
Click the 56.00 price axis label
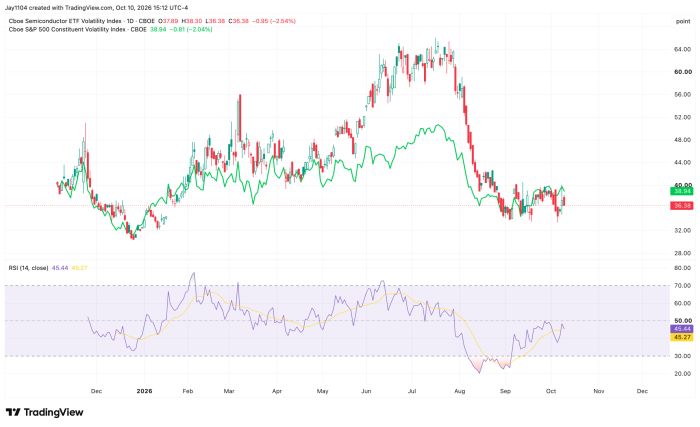point(683,94)
